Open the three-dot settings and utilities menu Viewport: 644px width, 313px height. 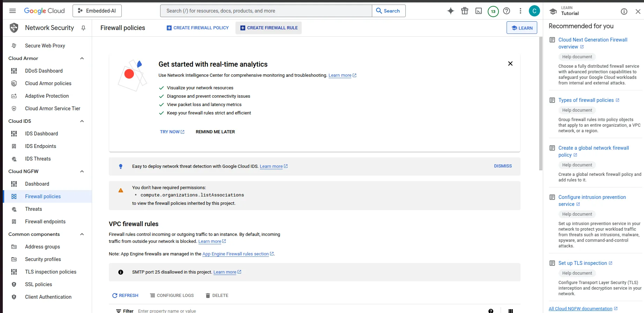(521, 11)
